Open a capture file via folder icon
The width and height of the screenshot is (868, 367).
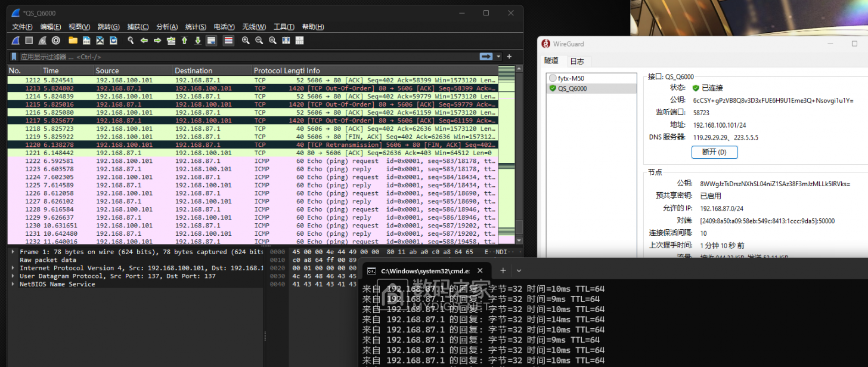click(73, 41)
